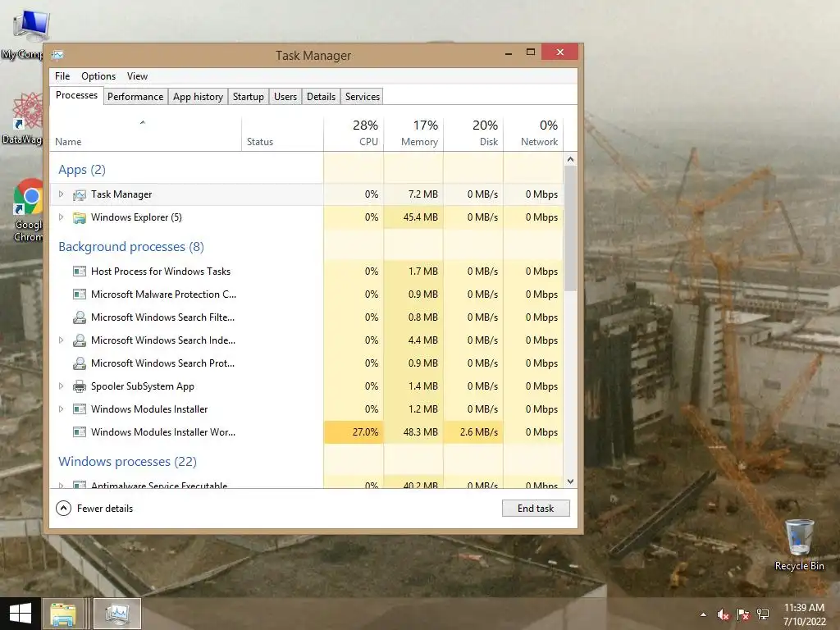
Task: Select the Microsoft Malware Protection C... row
Action: click(x=307, y=294)
